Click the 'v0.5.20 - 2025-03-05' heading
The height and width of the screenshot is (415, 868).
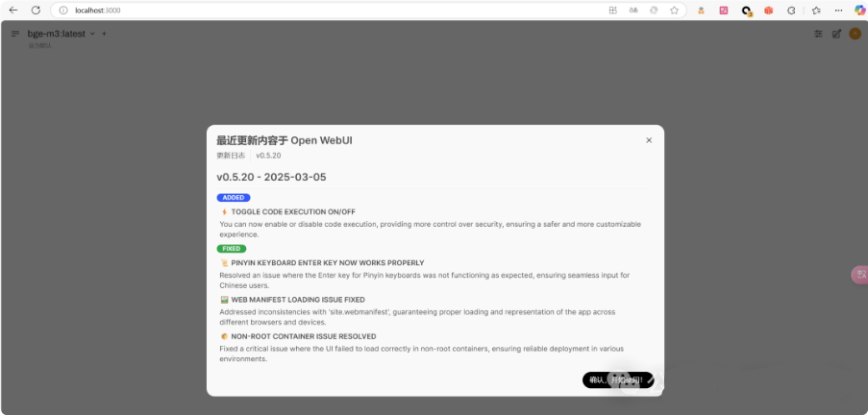click(271, 177)
